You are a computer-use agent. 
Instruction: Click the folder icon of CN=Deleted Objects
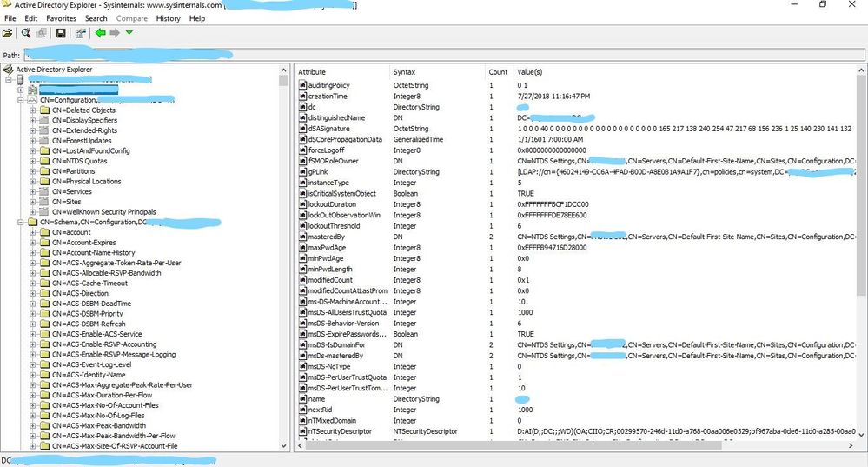coord(45,110)
